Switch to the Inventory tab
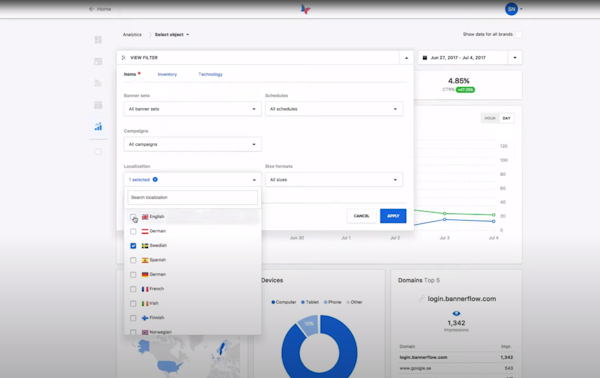Viewport: 600px width, 378px height. tap(167, 74)
